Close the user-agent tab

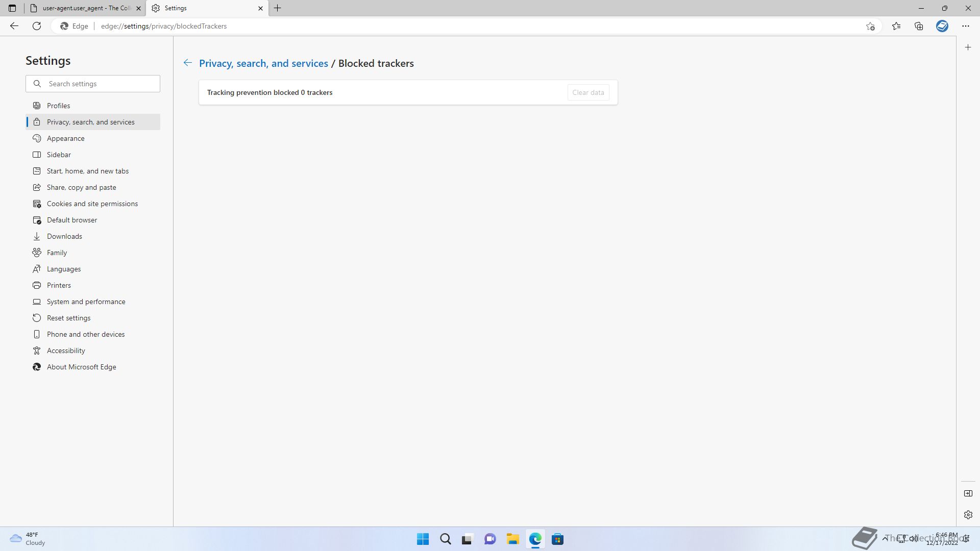(x=138, y=8)
